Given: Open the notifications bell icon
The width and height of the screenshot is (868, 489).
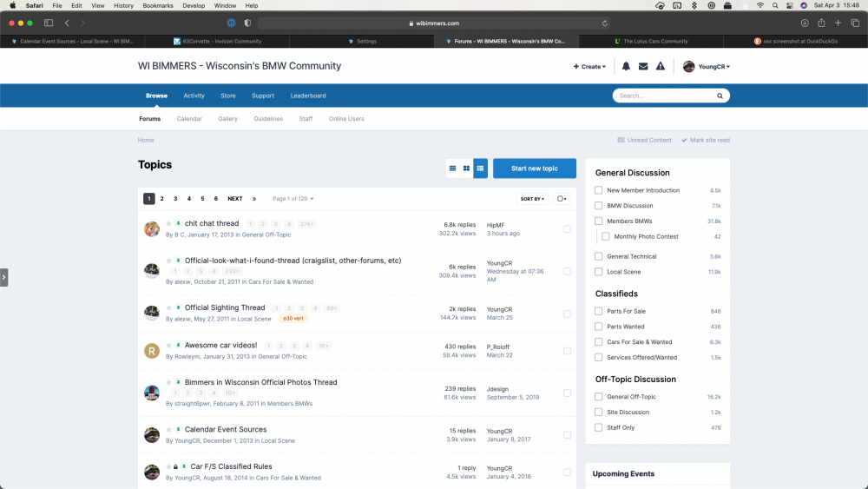Looking at the screenshot, I should coord(626,67).
